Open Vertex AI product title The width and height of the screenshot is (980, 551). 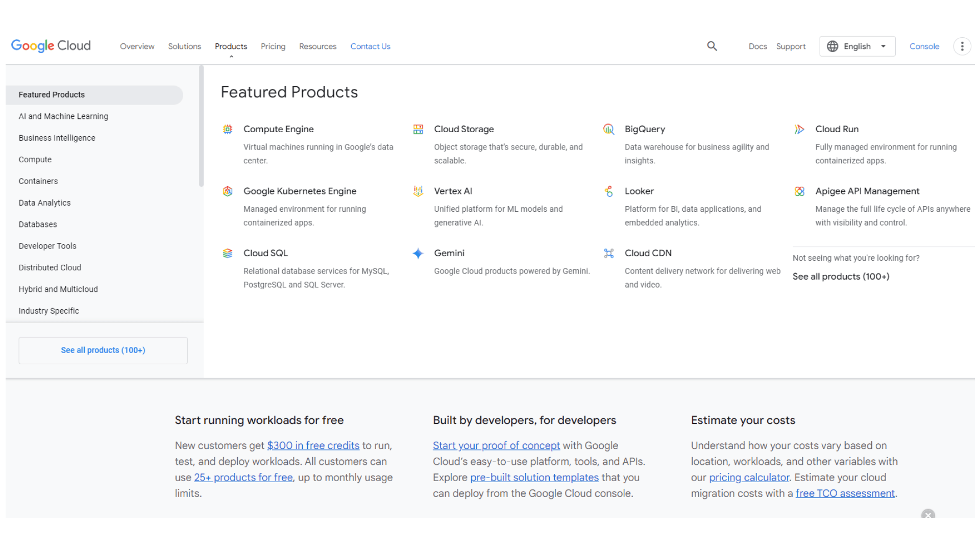pos(453,191)
